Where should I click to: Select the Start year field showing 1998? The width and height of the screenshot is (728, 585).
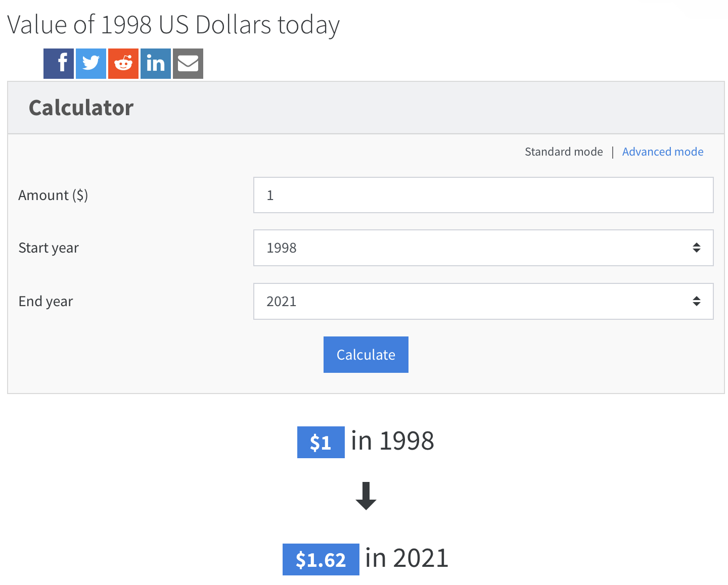point(483,248)
